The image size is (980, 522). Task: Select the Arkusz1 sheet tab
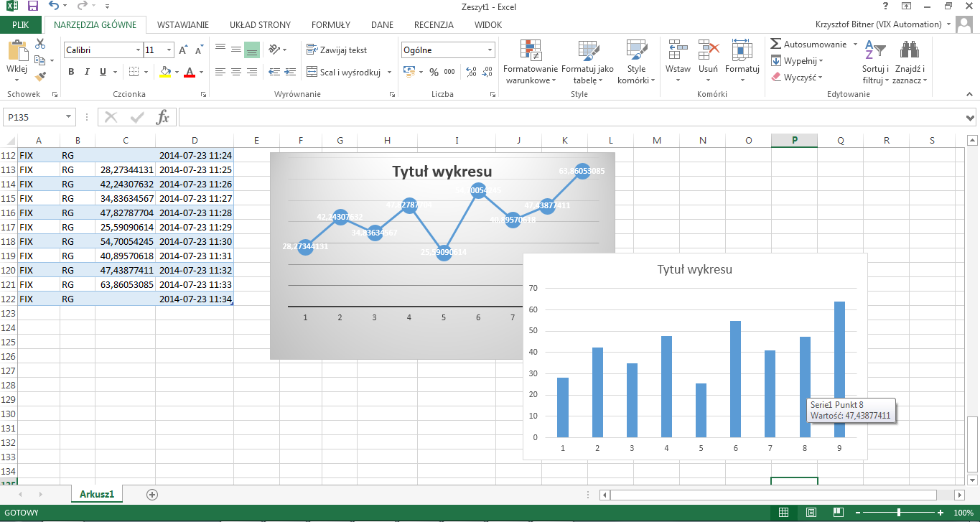pos(97,494)
